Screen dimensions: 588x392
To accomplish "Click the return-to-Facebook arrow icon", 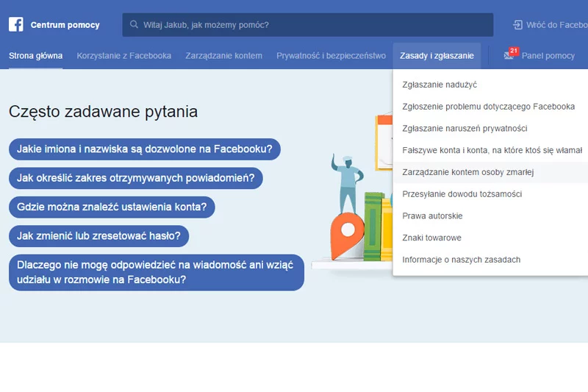I will click(x=517, y=25).
